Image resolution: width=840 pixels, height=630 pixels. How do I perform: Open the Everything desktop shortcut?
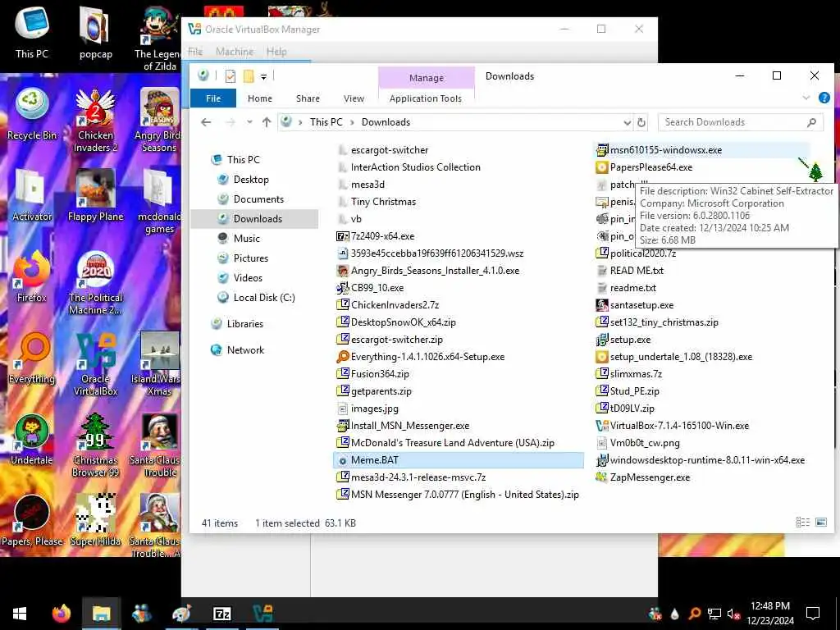click(x=32, y=358)
